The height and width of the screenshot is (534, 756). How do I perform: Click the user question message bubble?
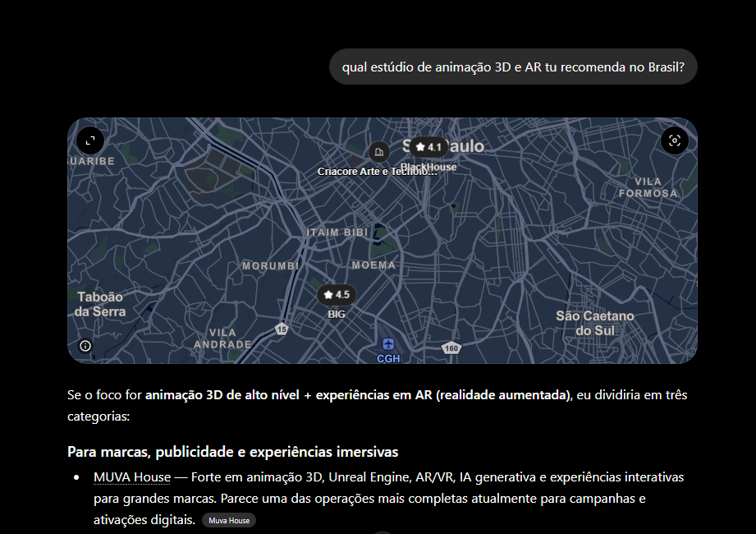click(513, 67)
